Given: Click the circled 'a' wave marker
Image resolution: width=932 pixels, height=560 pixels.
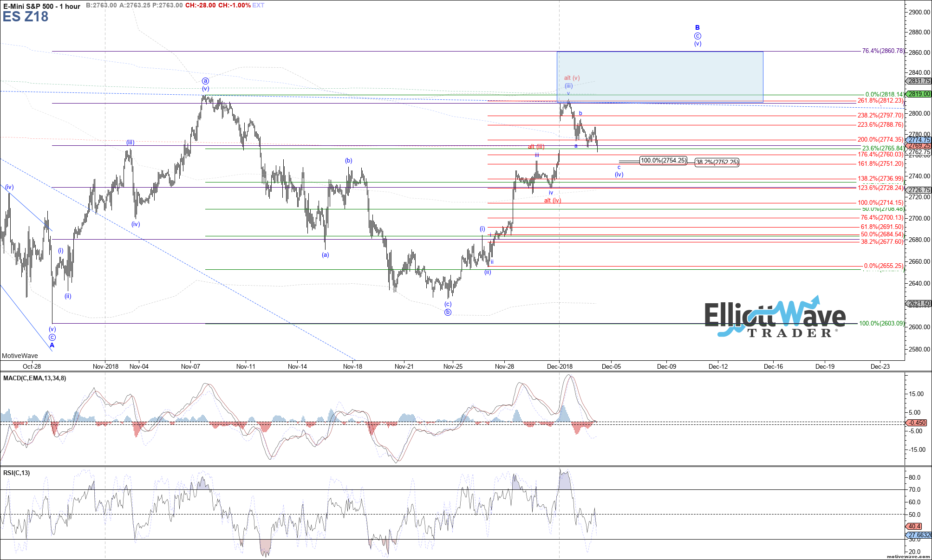Looking at the screenshot, I should click(205, 81).
